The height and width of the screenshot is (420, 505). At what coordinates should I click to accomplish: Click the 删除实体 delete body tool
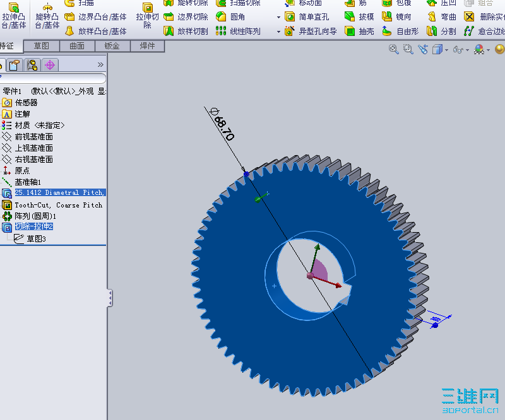[484, 17]
